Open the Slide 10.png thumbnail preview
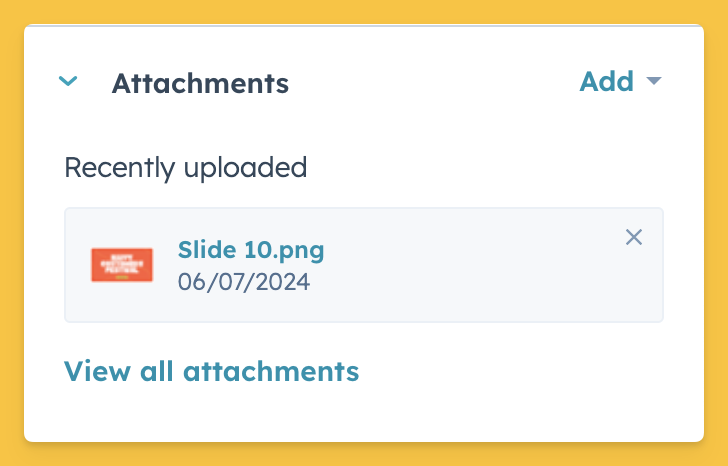This screenshot has width=728, height=466. pos(122,265)
